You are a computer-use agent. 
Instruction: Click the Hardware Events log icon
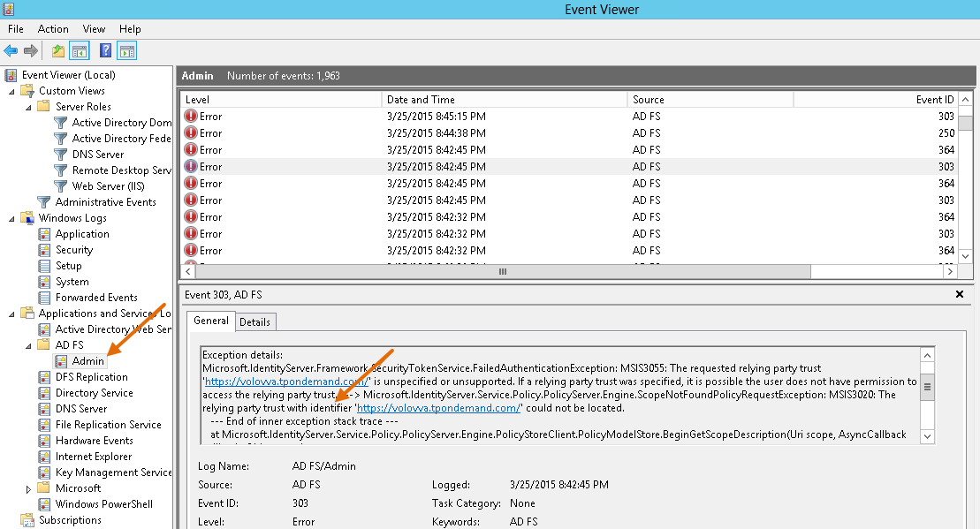[44, 441]
